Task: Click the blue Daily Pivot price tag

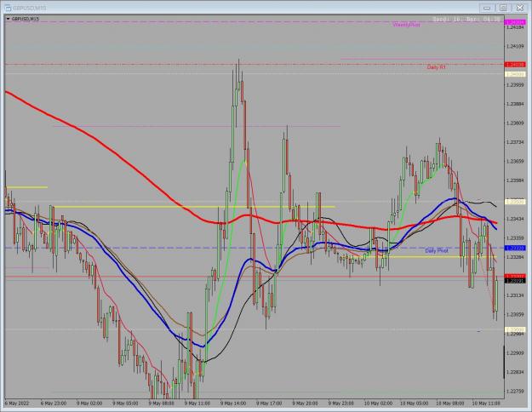Action: 515,248
